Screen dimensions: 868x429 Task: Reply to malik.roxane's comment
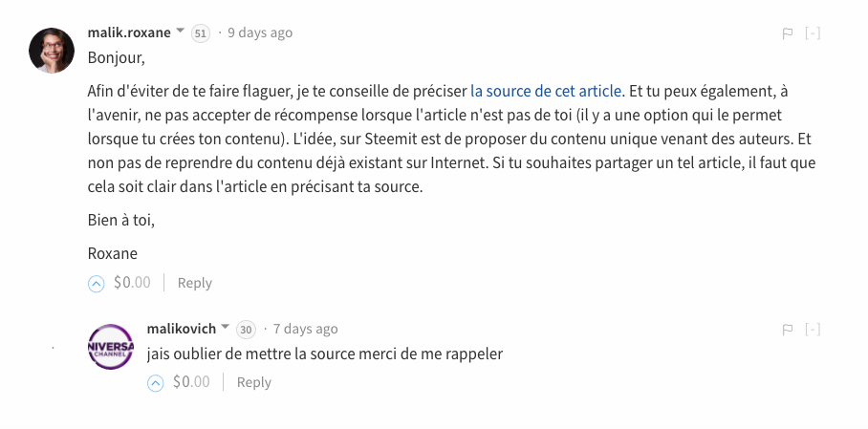[x=195, y=283]
